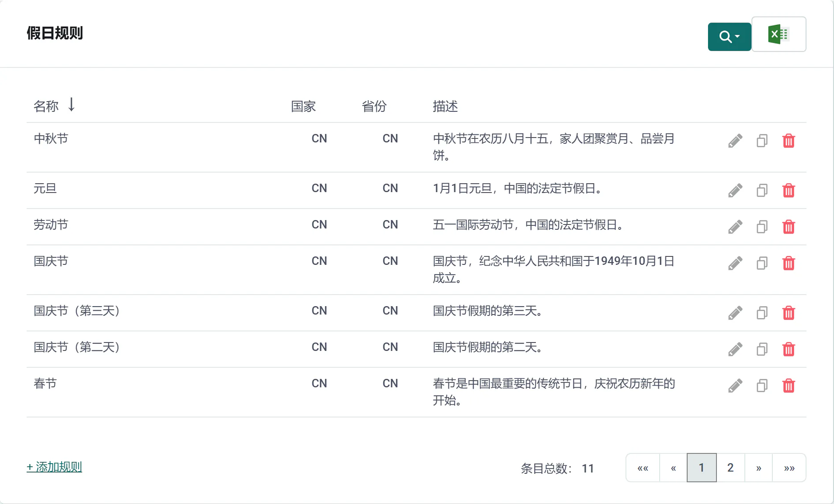Edit the 春节 rule

tap(735, 386)
